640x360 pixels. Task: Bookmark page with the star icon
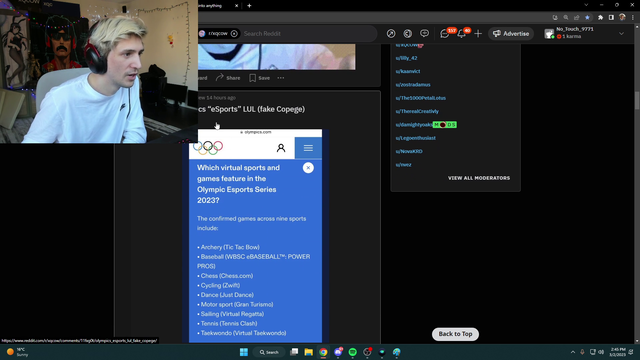pos(587,18)
